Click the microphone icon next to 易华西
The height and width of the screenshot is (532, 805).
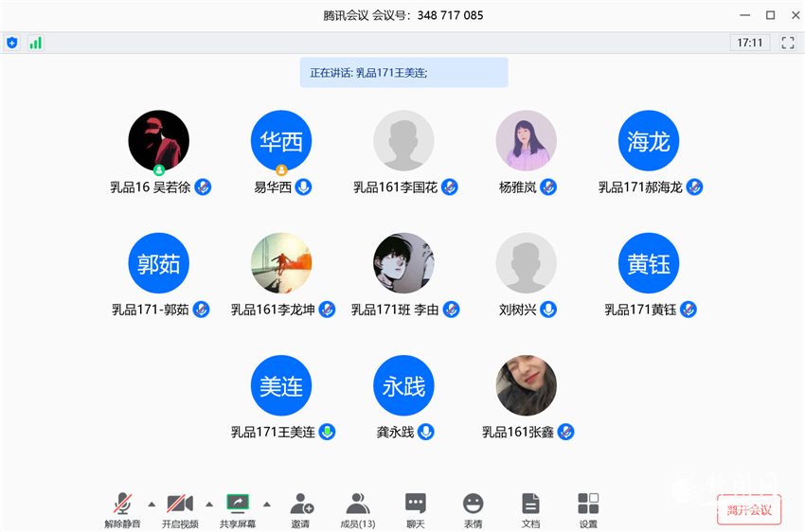click(x=304, y=187)
